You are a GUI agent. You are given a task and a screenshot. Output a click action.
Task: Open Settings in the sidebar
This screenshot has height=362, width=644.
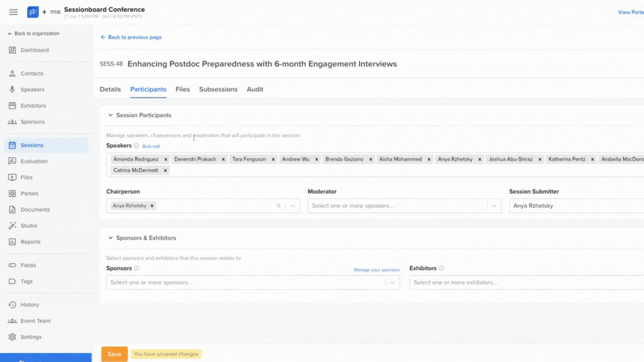tap(31, 337)
